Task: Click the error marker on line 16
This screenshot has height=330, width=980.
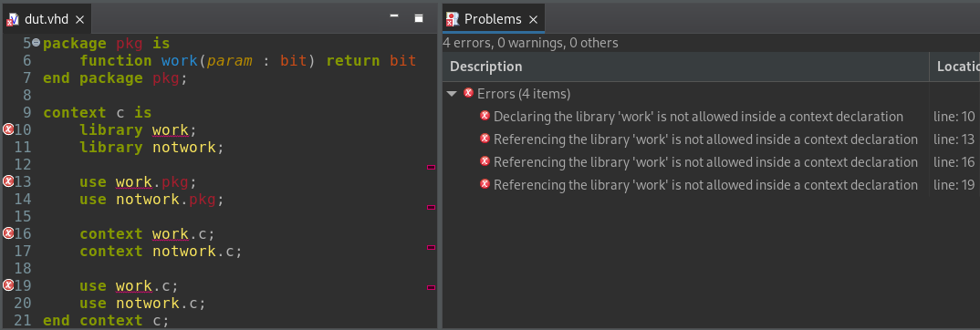Action: (8, 233)
